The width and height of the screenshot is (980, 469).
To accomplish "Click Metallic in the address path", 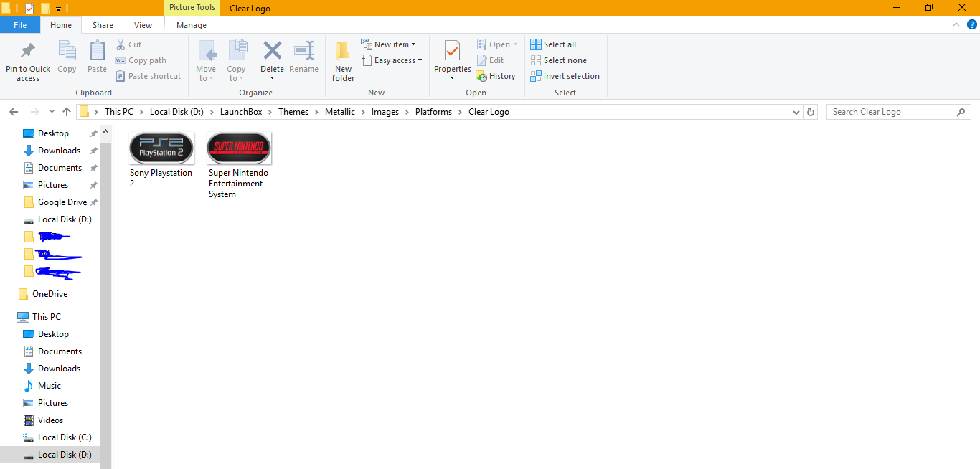I will pos(340,112).
